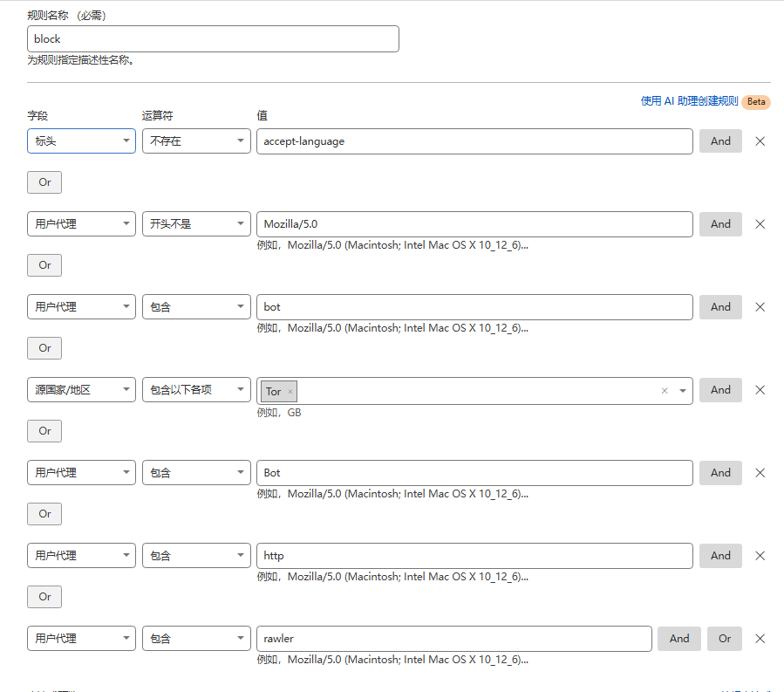Click into the rule name field 'block'
784x692 pixels.
click(213, 39)
